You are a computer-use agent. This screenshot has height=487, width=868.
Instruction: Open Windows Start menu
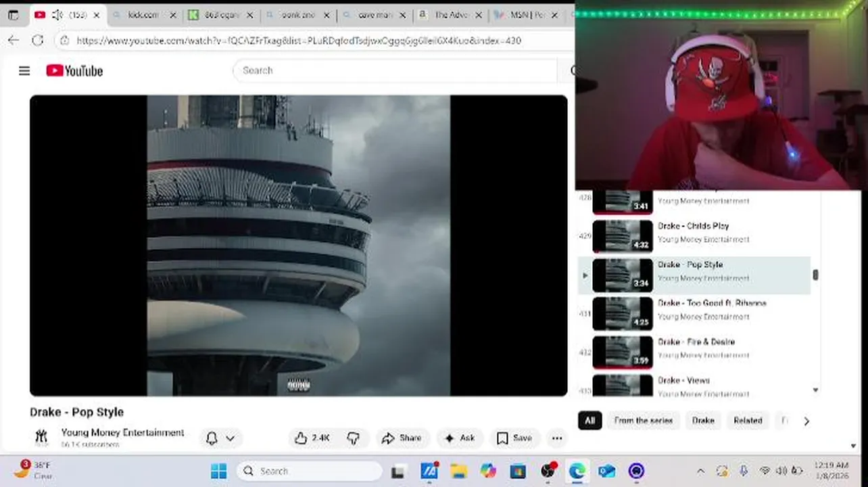pos(218,471)
